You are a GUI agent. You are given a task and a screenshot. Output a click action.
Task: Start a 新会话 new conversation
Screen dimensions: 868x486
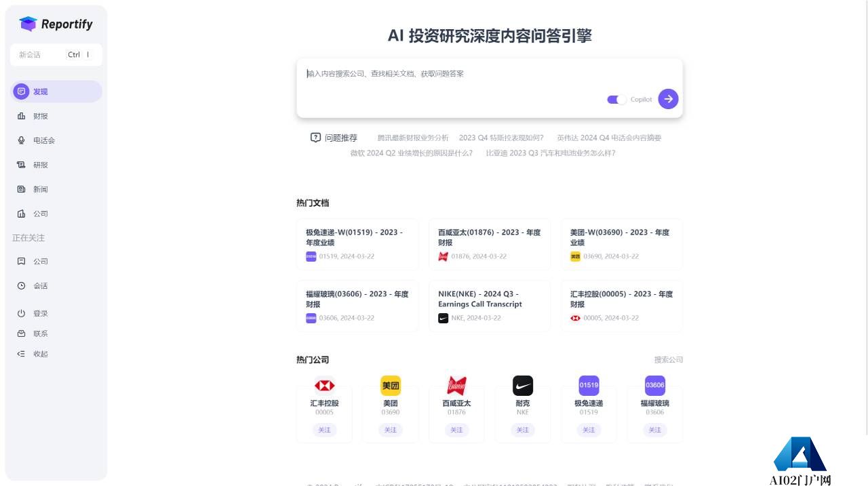(56, 55)
